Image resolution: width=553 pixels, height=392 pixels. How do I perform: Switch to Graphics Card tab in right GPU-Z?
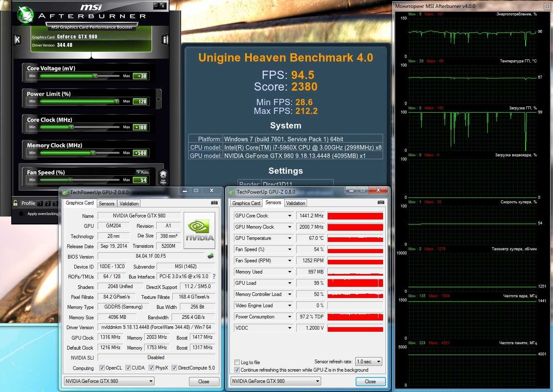[246, 203]
